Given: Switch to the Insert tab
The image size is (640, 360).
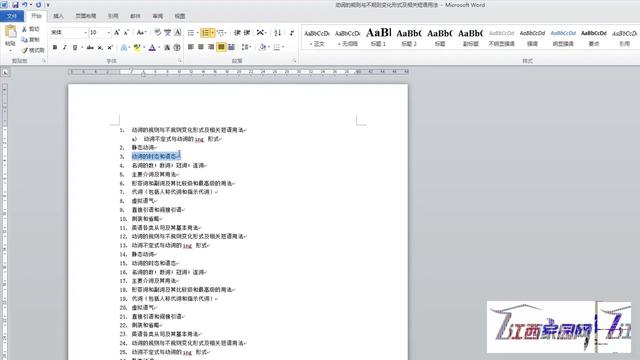Looking at the screenshot, I should coord(58,16).
